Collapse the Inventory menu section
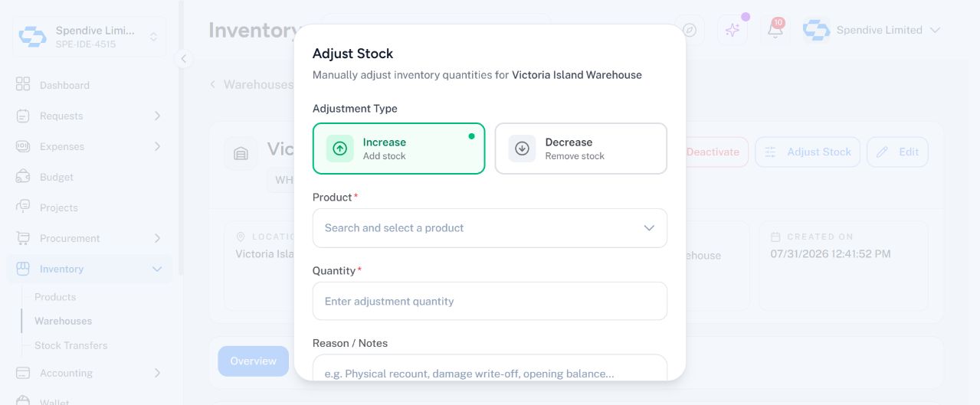The height and width of the screenshot is (405, 980). (x=157, y=269)
